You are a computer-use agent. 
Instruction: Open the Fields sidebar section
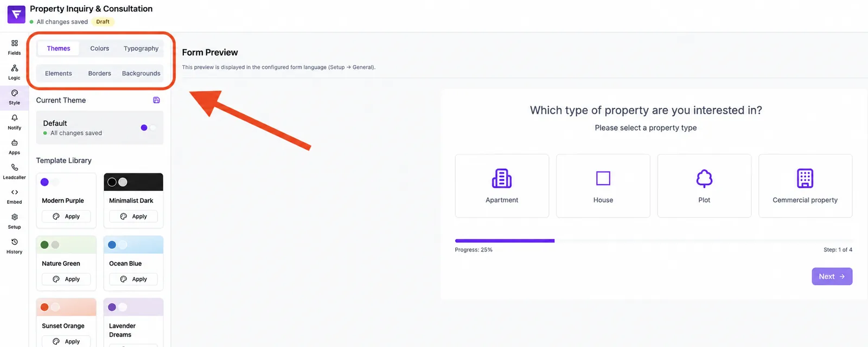[x=14, y=47]
